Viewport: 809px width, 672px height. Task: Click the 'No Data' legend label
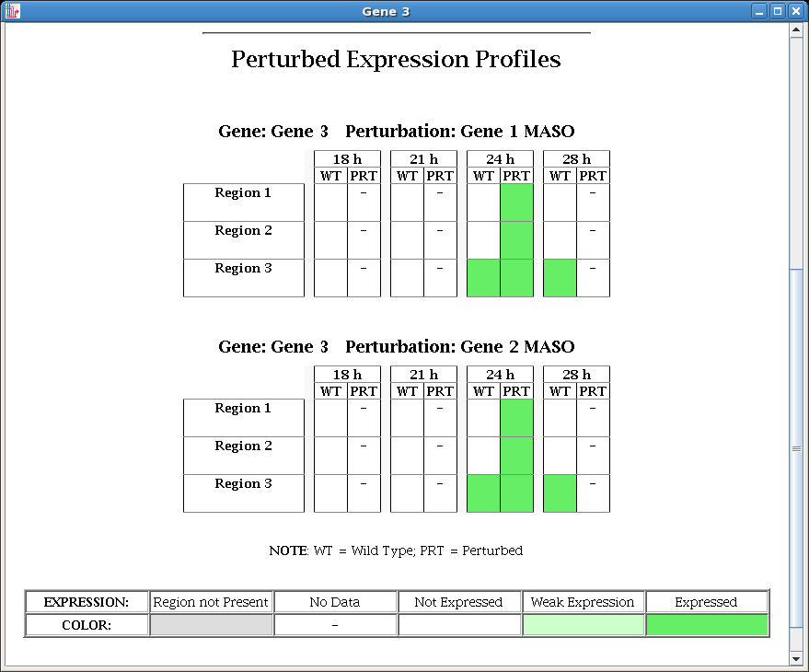pyautogui.click(x=335, y=602)
